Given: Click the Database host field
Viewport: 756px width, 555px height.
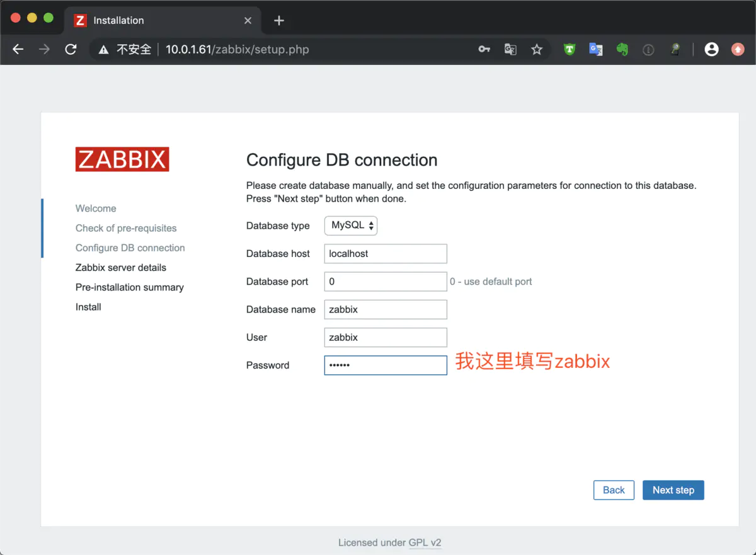Looking at the screenshot, I should click(386, 253).
